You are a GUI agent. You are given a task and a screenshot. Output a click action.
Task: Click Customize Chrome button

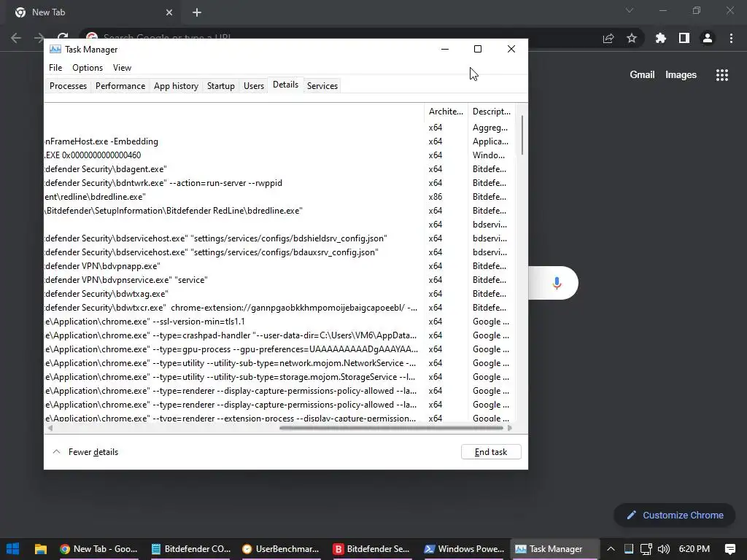[x=675, y=516]
